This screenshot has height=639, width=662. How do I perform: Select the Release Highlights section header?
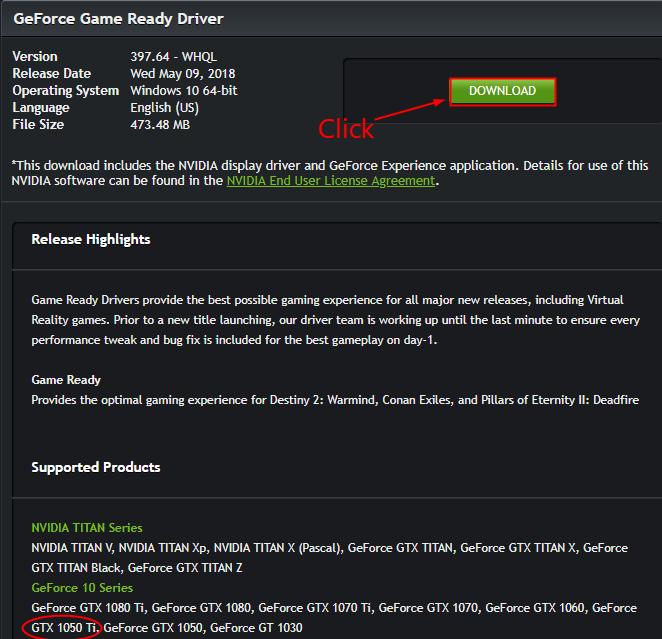click(91, 239)
